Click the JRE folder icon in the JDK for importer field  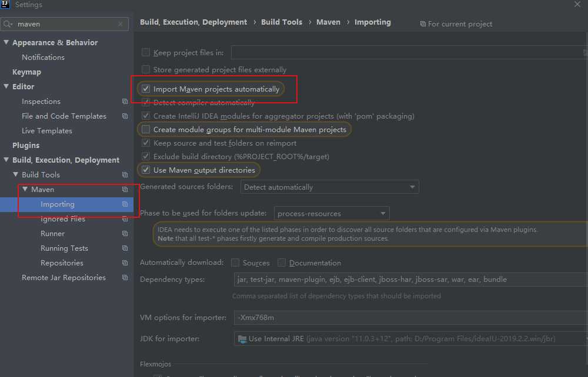coord(242,339)
